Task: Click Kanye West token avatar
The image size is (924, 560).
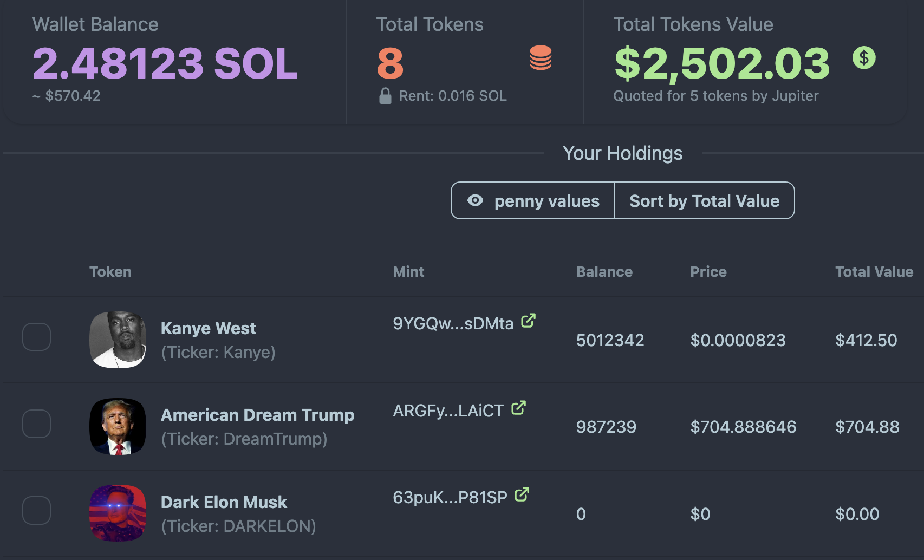Action: [118, 340]
